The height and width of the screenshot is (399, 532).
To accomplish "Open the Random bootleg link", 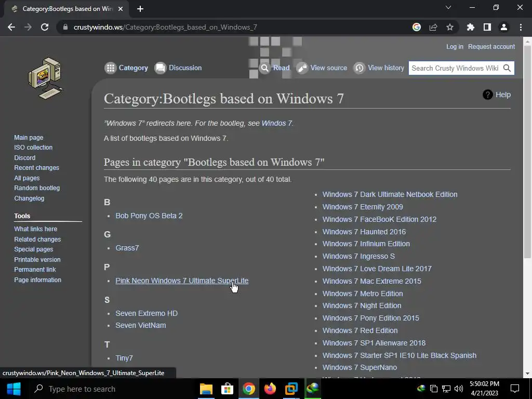I will point(37,188).
